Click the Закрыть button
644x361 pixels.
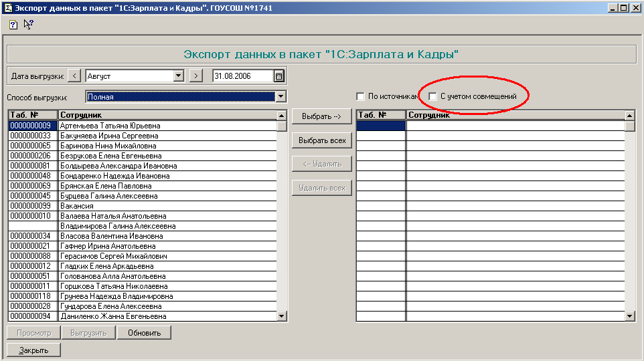[x=33, y=350]
